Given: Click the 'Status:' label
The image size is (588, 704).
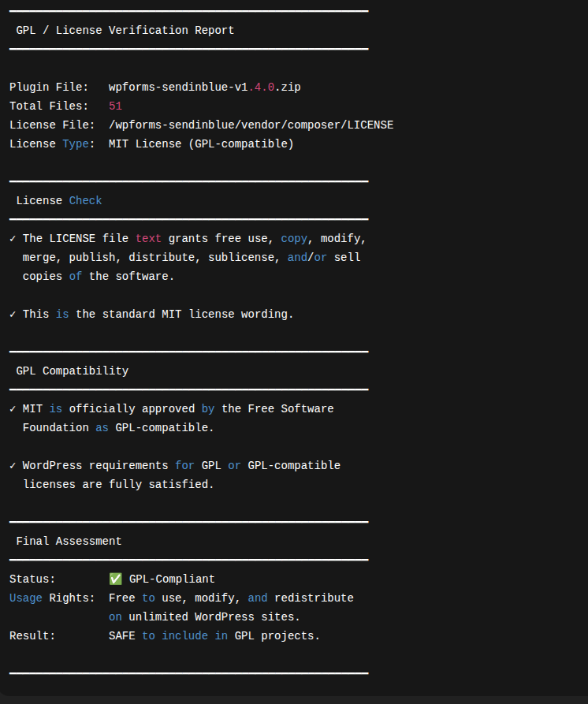Looking at the screenshot, I should tap(32, 579).
